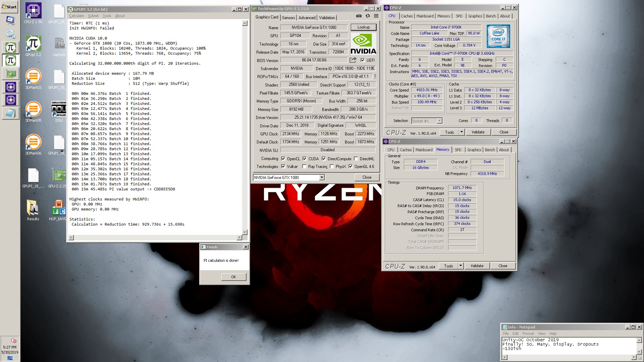Open the Results folder on desktop

(33, 210)
